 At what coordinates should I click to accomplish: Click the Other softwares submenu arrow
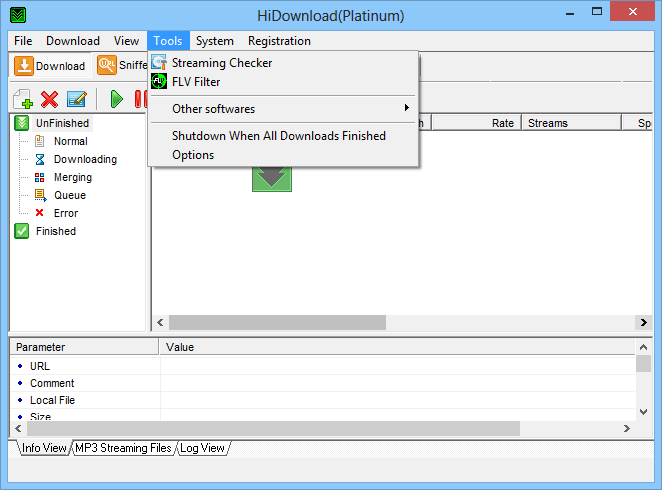[x=407, y=108]
